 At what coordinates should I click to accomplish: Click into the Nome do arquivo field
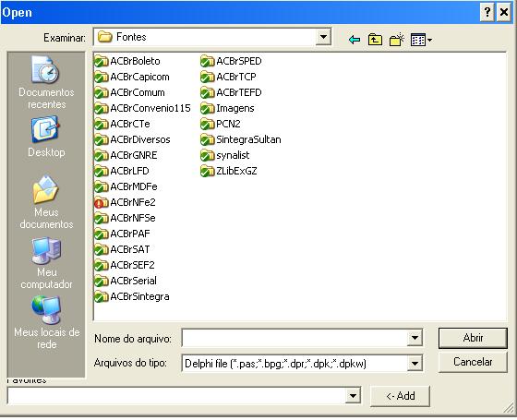[295, 338]
